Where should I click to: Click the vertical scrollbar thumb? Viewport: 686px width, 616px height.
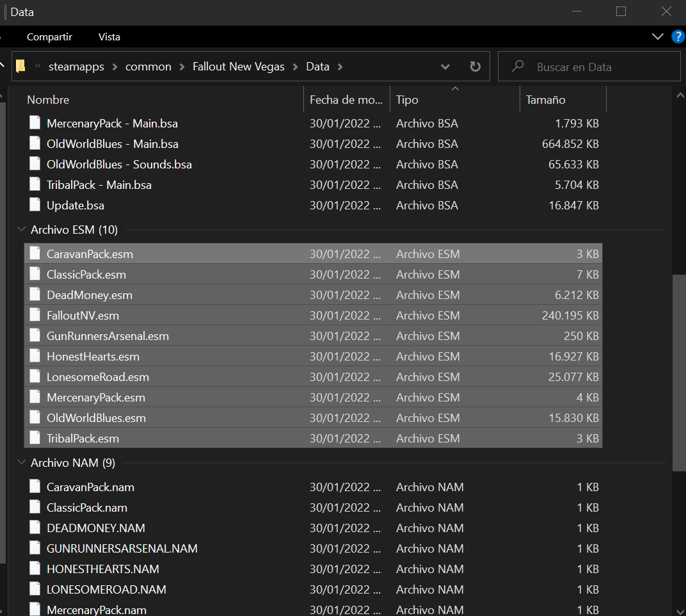click(x=679, y=371)
